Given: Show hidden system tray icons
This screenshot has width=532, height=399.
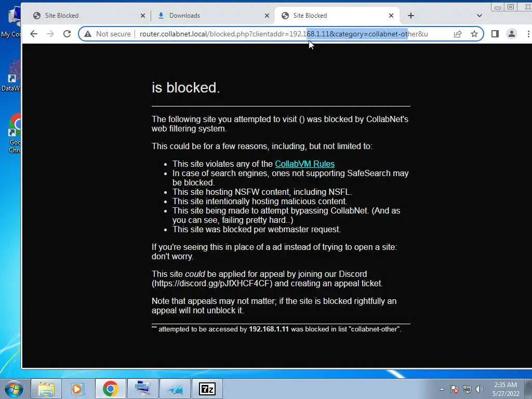Looking at the screenshot, I should 442,389.
